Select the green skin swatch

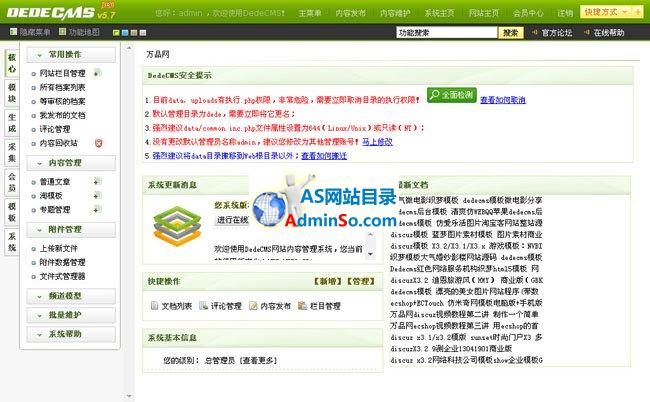click(x=116, y=33)
